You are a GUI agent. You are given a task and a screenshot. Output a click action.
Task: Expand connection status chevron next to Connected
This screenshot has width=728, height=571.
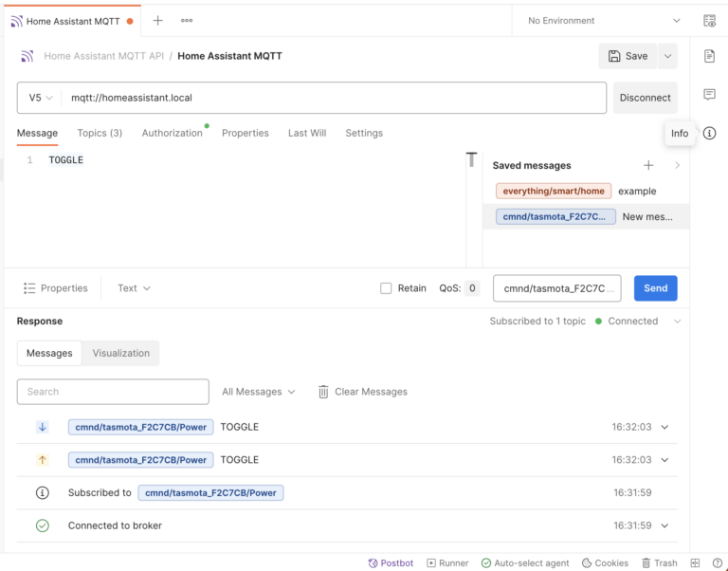[678, 321]
